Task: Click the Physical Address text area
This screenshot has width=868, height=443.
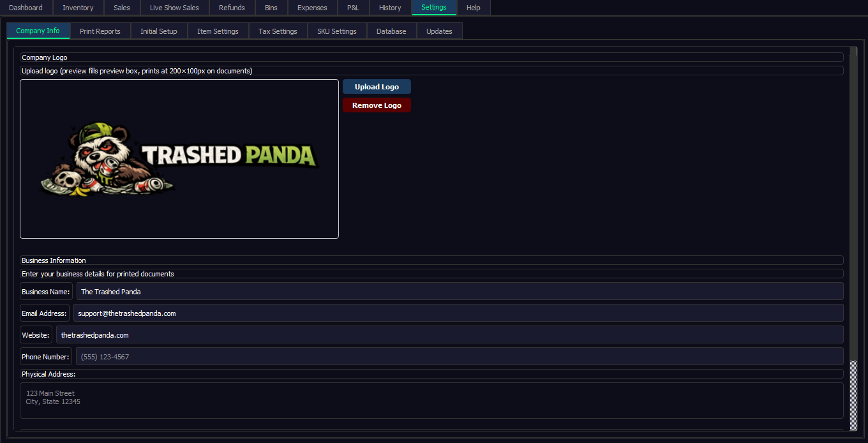Action: 431,400
